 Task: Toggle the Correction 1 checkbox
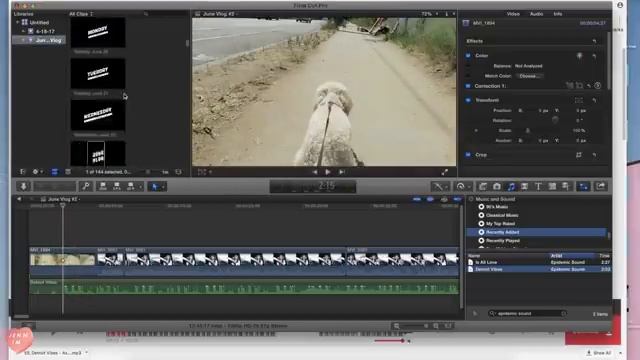(468, 86)
